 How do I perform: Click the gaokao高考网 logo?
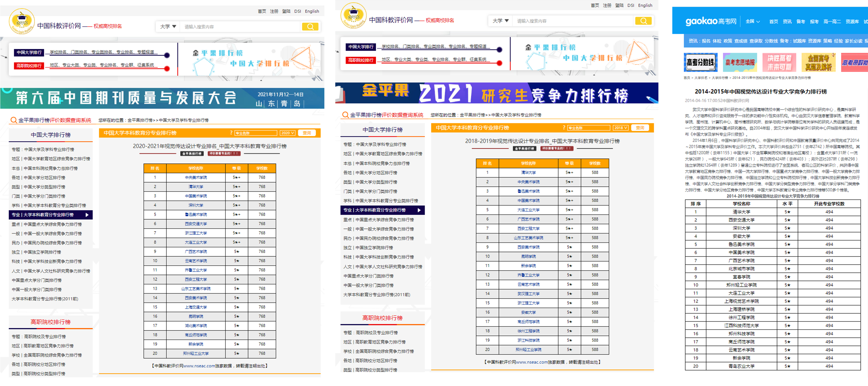(711, 21)
